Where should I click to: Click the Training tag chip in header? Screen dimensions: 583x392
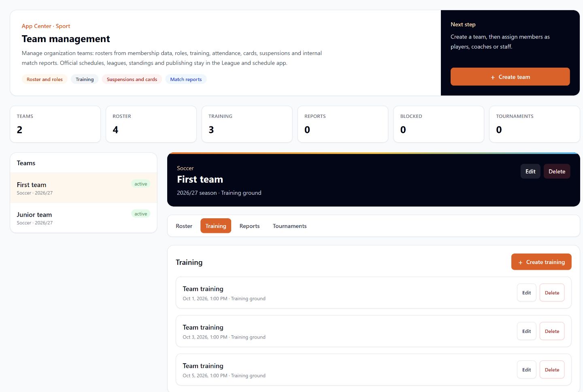pos(85,79)
